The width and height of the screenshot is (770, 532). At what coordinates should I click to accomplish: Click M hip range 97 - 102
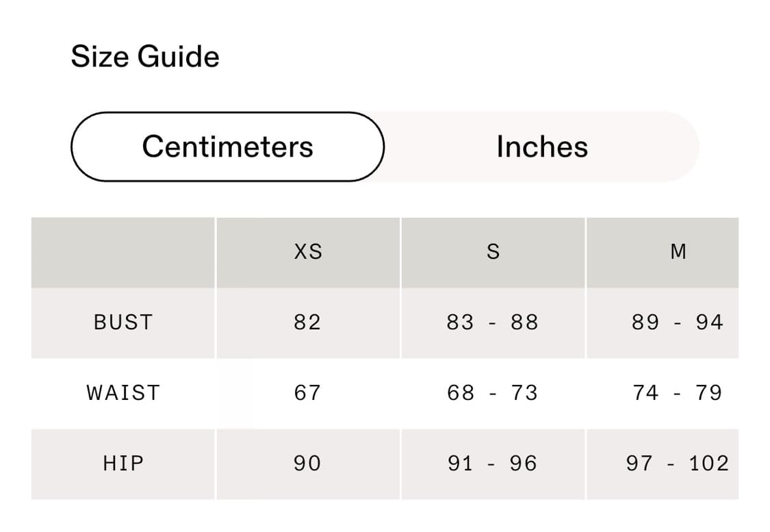(678, 464)
